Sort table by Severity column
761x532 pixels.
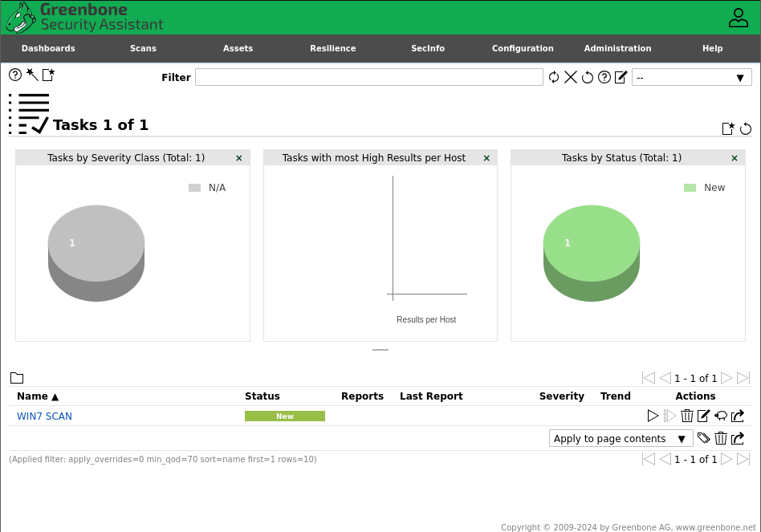click(562, 396)
